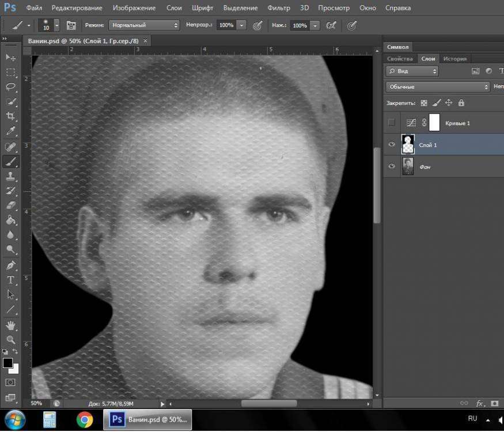Open the Вид layer filter dropdown

coord(412,71)
